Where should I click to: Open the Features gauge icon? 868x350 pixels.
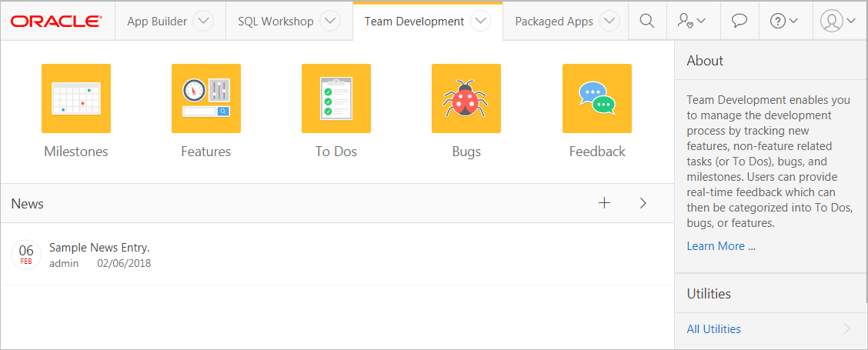[x=206, y=98]
